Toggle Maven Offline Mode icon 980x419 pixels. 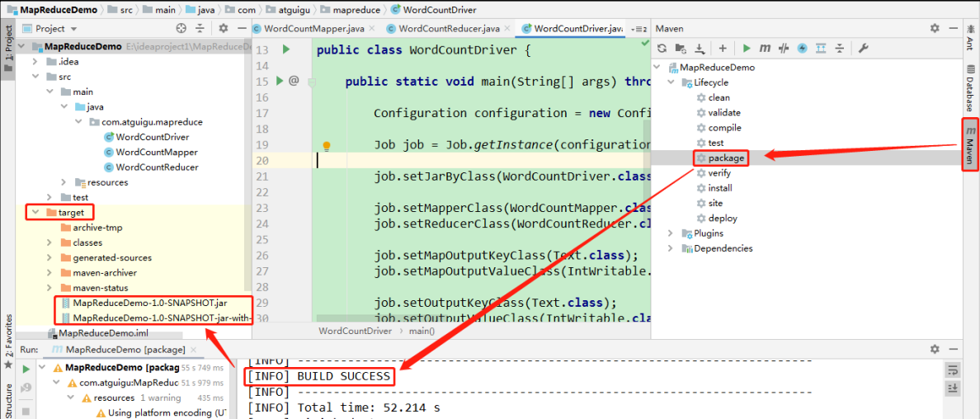(x=784, y=49)
